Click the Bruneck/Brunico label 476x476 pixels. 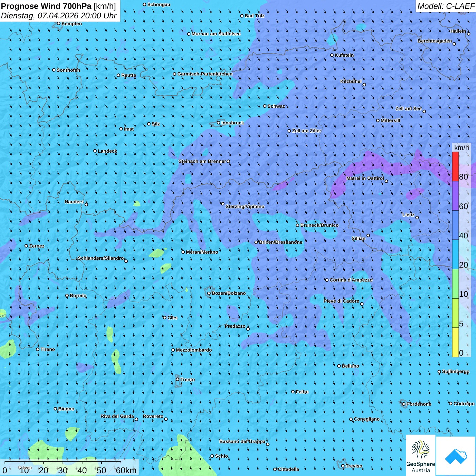tap(319, 225)
